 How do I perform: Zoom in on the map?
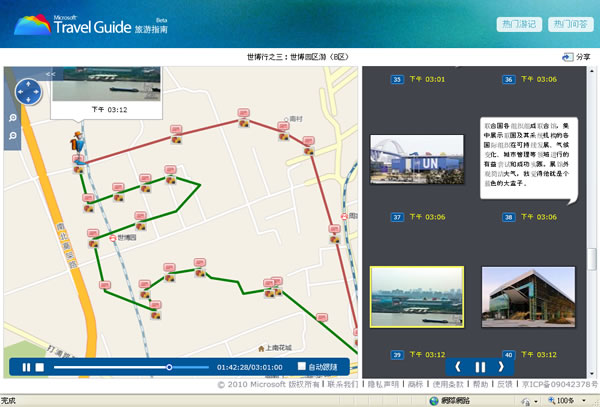[x=11, y=118]
